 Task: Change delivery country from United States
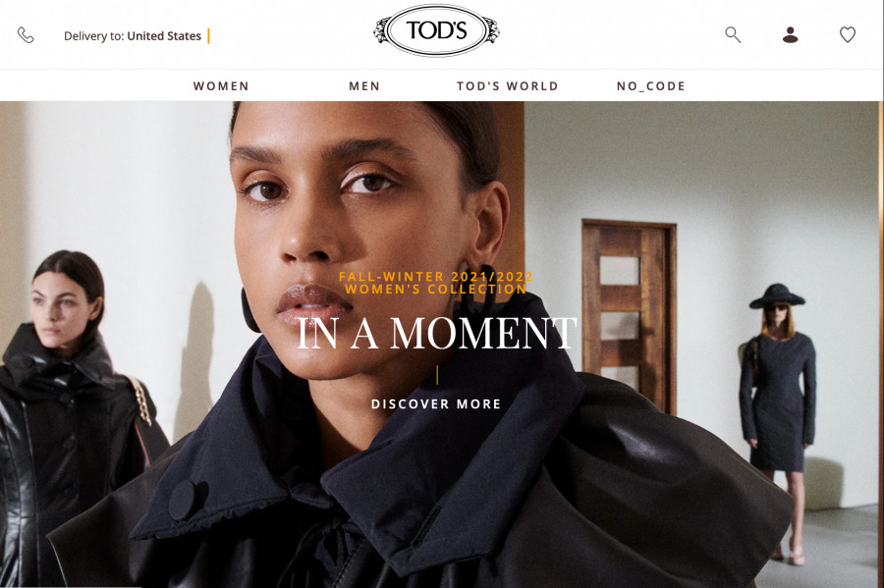pos(164,36)
